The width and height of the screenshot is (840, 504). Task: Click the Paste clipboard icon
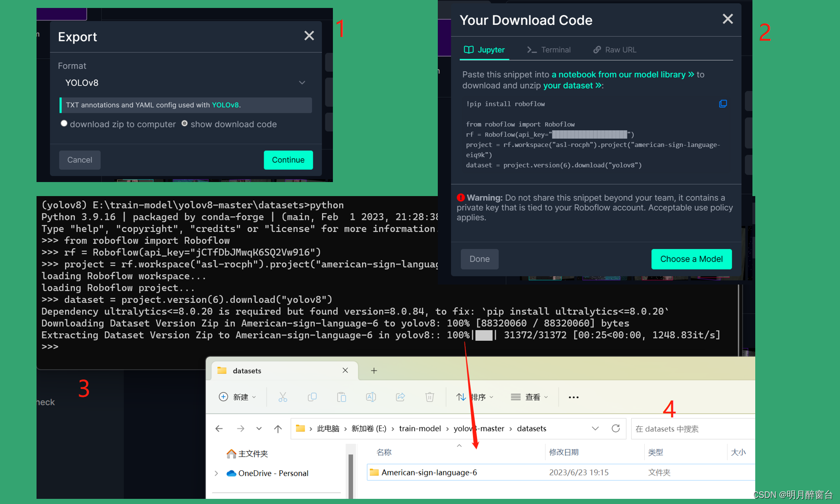click(341, 397)
